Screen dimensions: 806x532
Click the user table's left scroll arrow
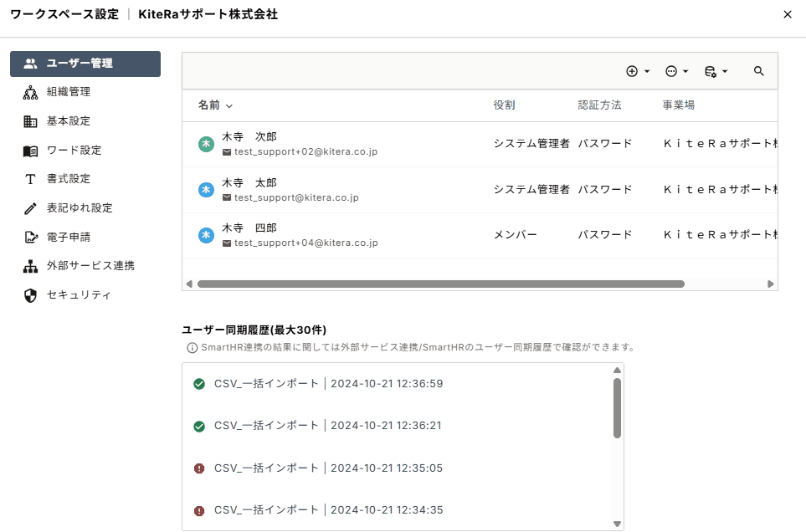pos(189,284)
